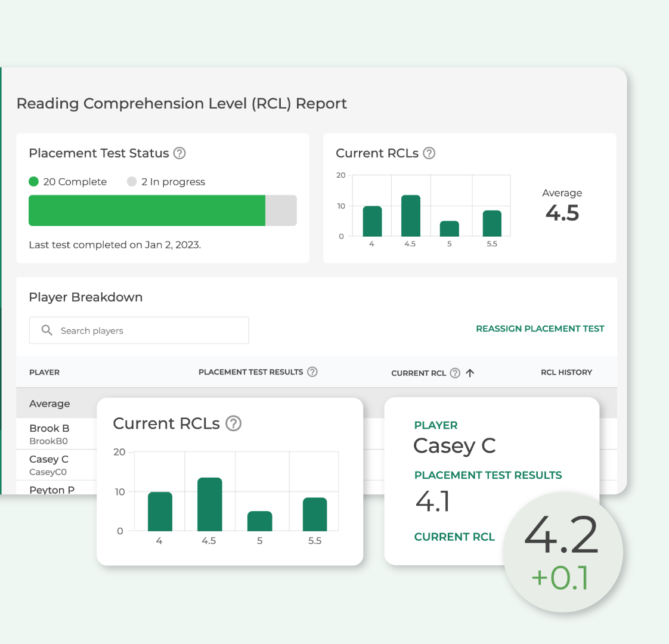Click the +0.1 change indicator

coord(560,578)
